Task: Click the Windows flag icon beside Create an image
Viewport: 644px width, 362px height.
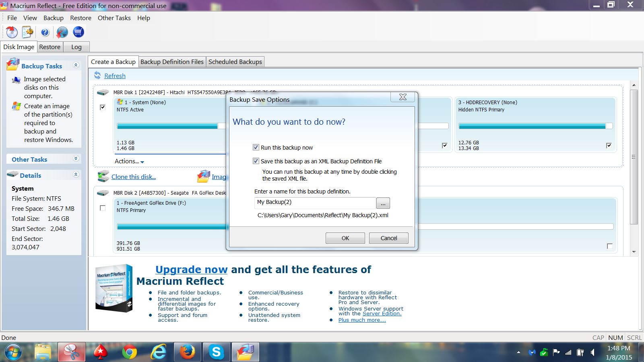Action: [17, 106]
